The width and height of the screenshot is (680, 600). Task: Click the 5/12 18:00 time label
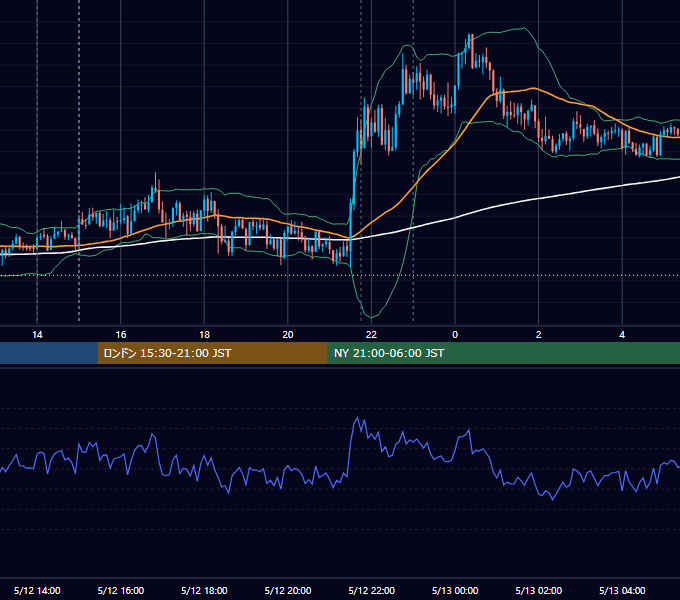click(204, 590)
